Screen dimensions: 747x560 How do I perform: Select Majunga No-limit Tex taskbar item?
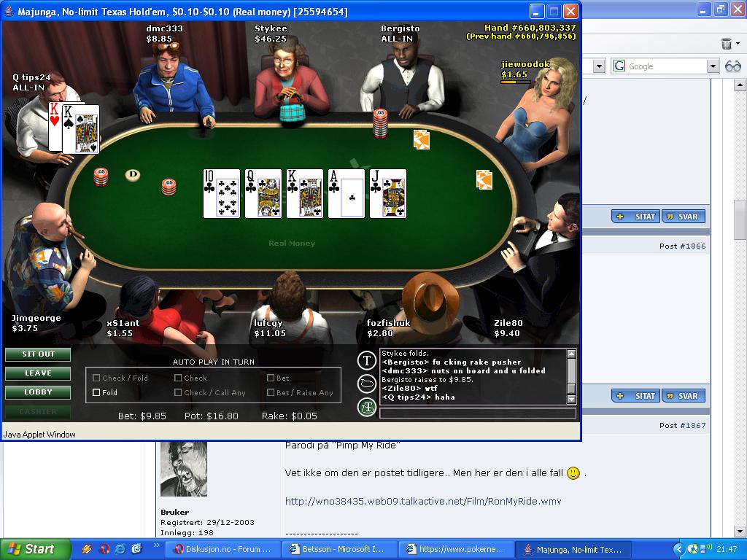click(573, 549)
